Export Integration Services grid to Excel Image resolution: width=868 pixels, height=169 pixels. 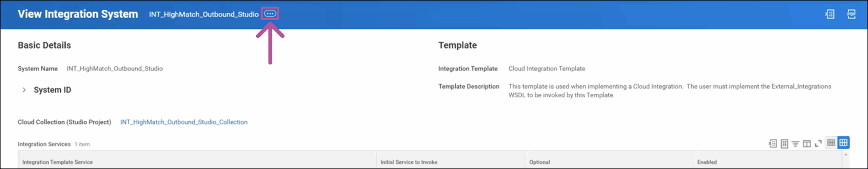pos(772,144)
